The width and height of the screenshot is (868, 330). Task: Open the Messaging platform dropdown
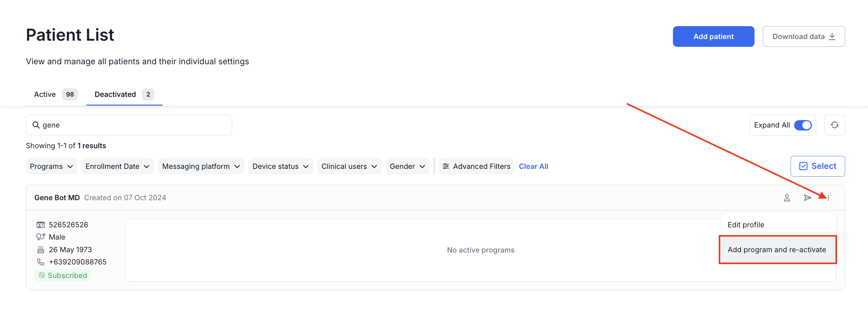point(201,166)
